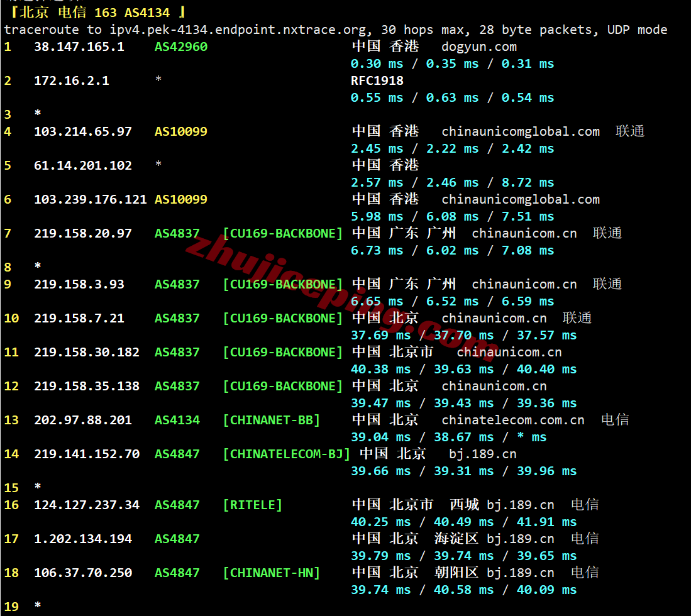691x616 pixels.
Task: Select IP address 219.158.3.93
Action: point(79,284)
